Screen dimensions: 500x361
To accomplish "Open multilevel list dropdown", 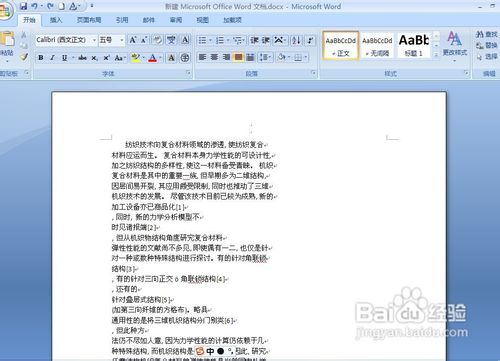I will coord(244,40).
